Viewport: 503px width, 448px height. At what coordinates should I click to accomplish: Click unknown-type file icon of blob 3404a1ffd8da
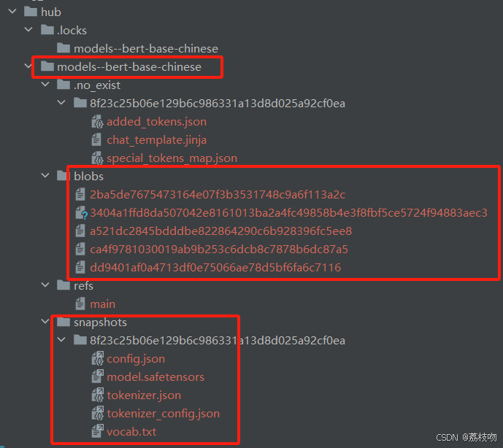(x=81, y=212)
